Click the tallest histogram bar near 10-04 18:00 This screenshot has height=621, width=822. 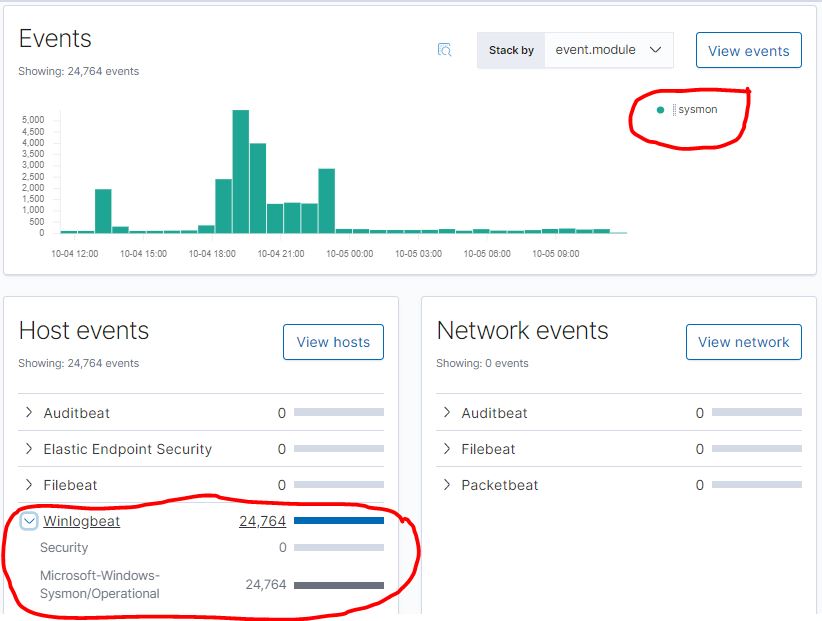tap(238, 170)
